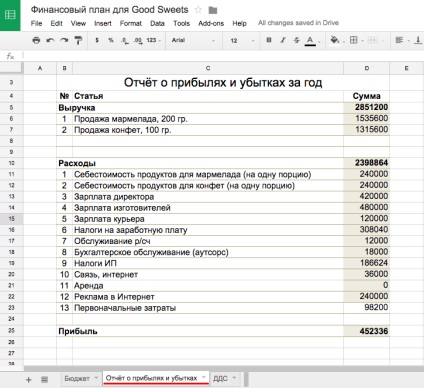Select the title Отчёт о прибылях и убытках за год
Image resolution: width=424 pixels, height=388 pixels.
click(x=223, y=82)
